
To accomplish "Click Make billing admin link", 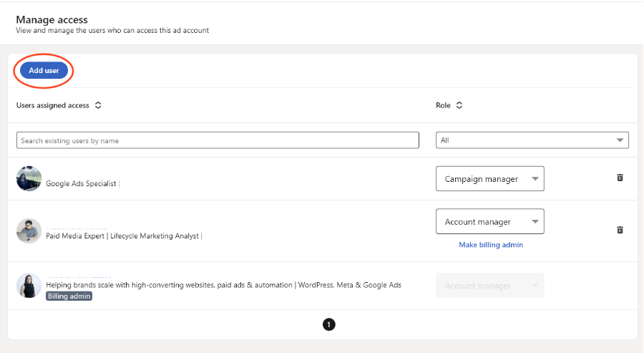I will (491, 244).
